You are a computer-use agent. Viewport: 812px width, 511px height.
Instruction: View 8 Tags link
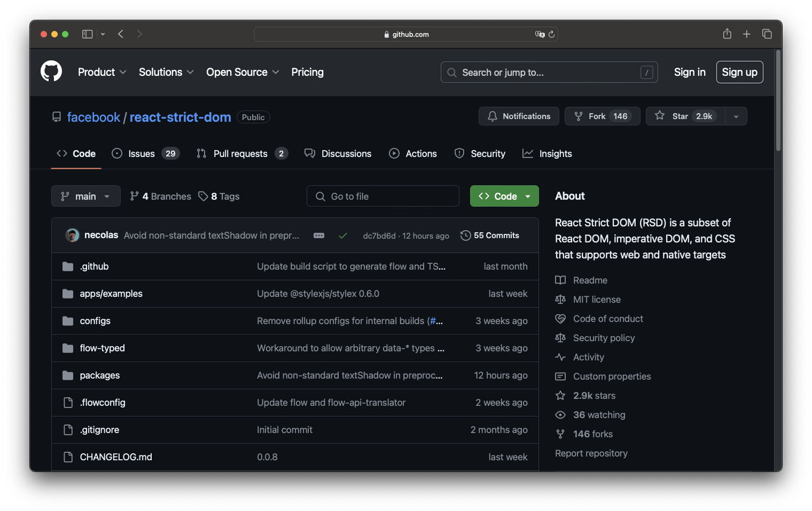219,196
